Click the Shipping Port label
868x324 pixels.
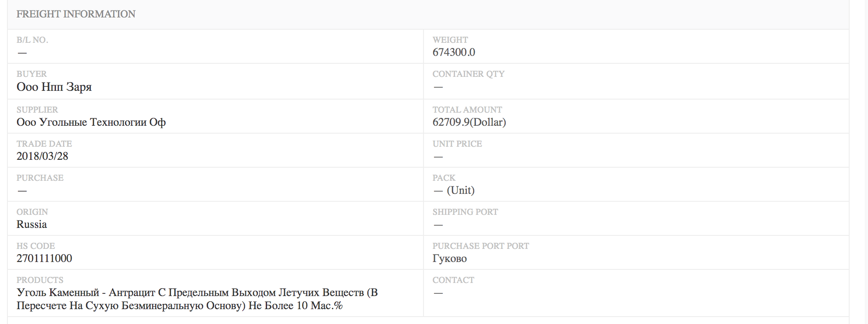click(x=465, y=212)
